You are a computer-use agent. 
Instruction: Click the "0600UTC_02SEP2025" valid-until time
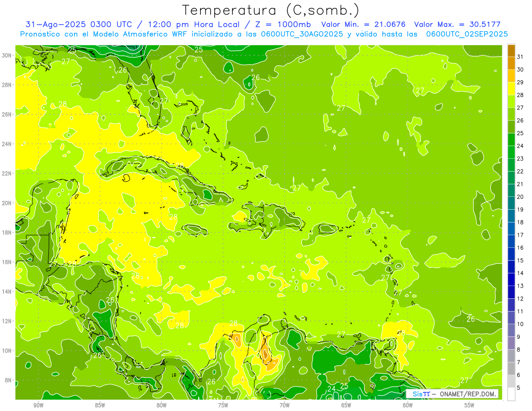coord(467,34)
